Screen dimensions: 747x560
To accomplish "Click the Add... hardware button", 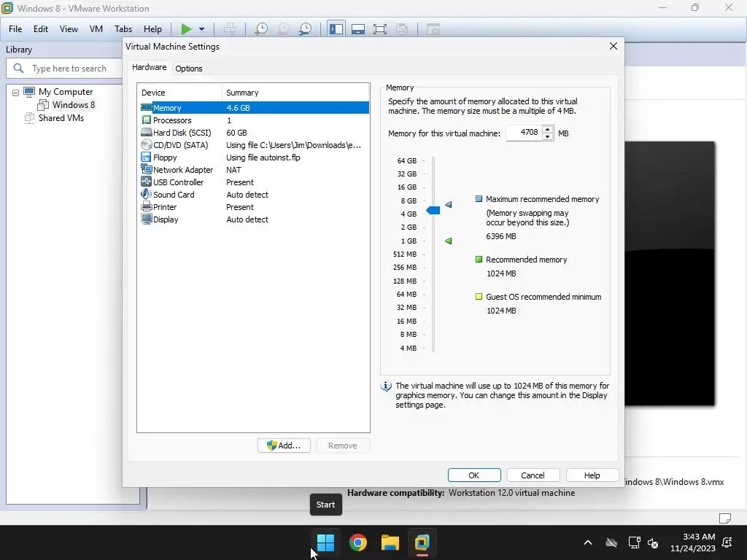I will [x=284, y=446].
